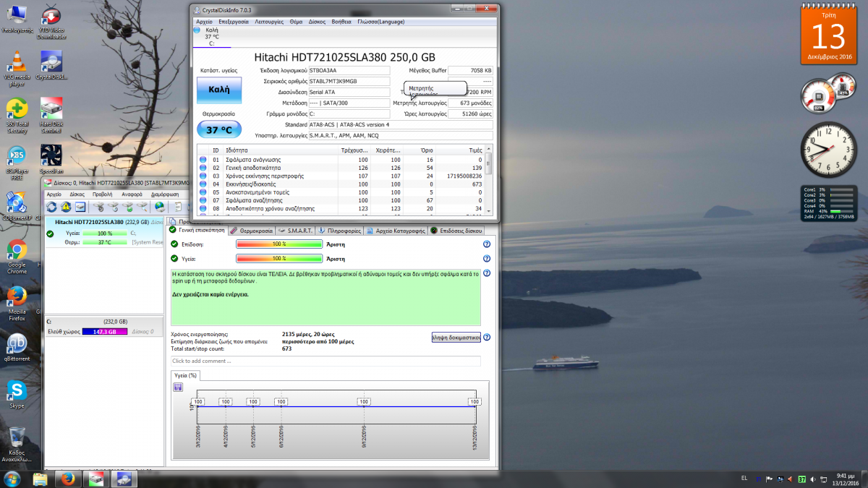Click the repeat test button (λήψη δοκιμαστικού)

coord(456,337)
